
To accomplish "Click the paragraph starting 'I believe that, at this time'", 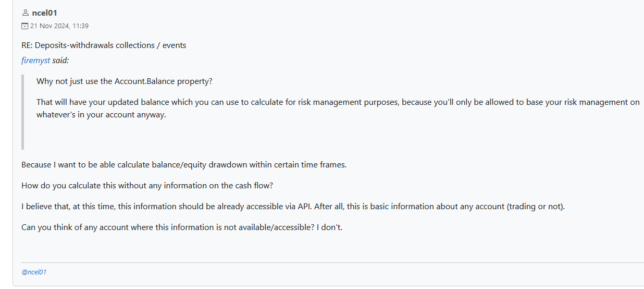I will coord(293,206).
